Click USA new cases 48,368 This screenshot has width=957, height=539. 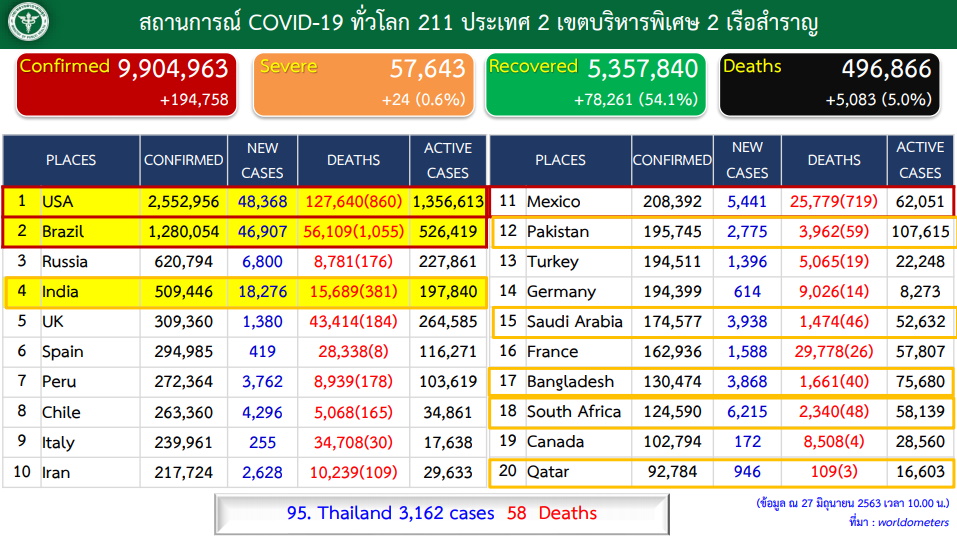point(262,201)
